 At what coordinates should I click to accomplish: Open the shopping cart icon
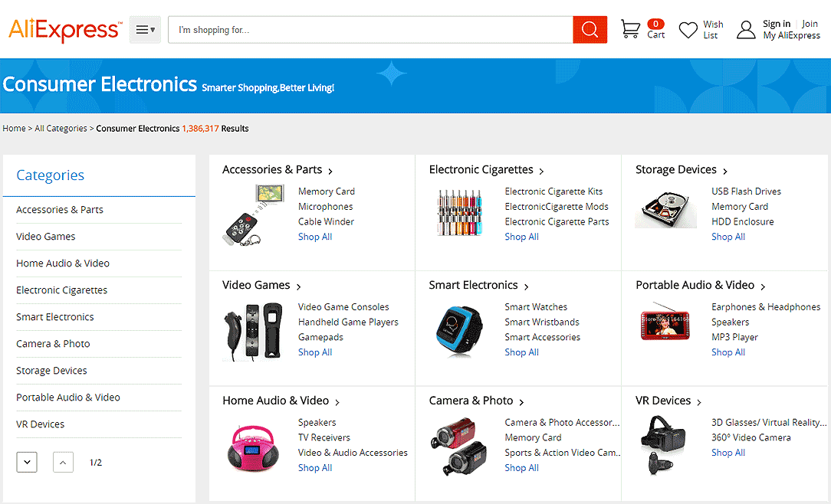click(630, 29)
